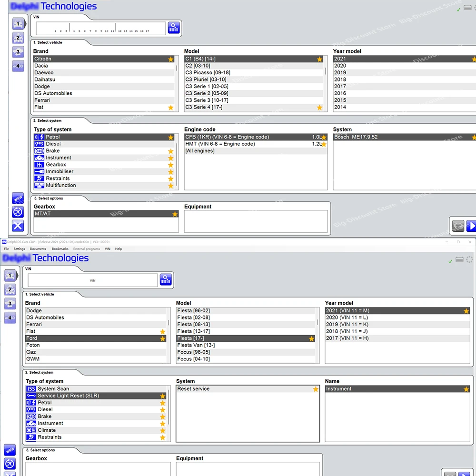Select the ISS System Scan icon
The height and width of the screenshot is (476, 476).
(x=31, y=389)
